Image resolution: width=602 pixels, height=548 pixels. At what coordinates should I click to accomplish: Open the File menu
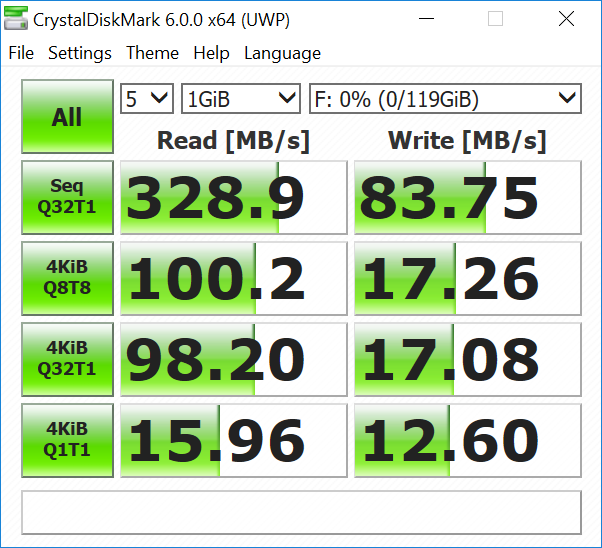[21, 53]
